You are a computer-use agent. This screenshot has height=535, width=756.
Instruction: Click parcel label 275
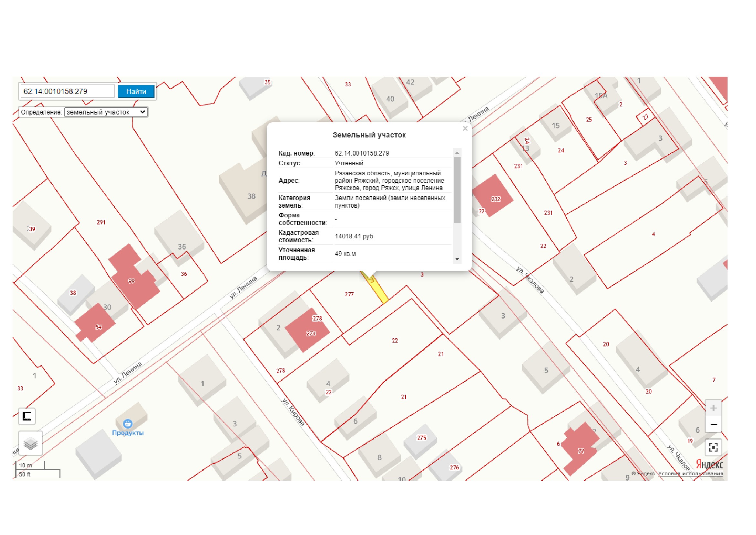coord(421,438)
